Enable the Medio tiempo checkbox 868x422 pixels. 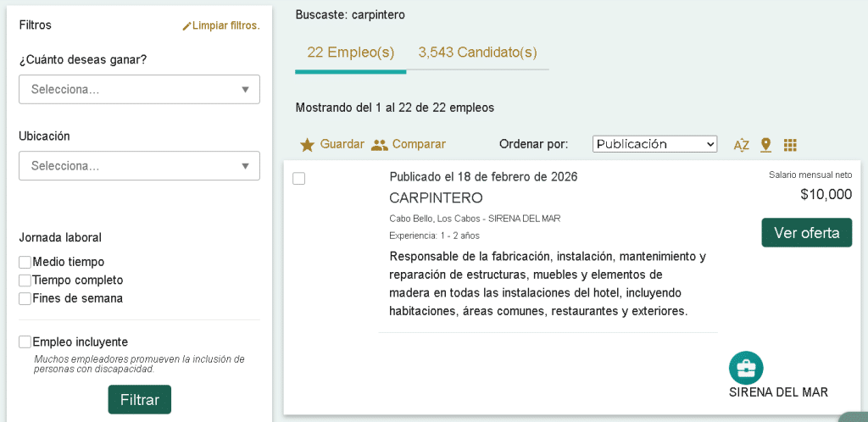coord(25,263)
